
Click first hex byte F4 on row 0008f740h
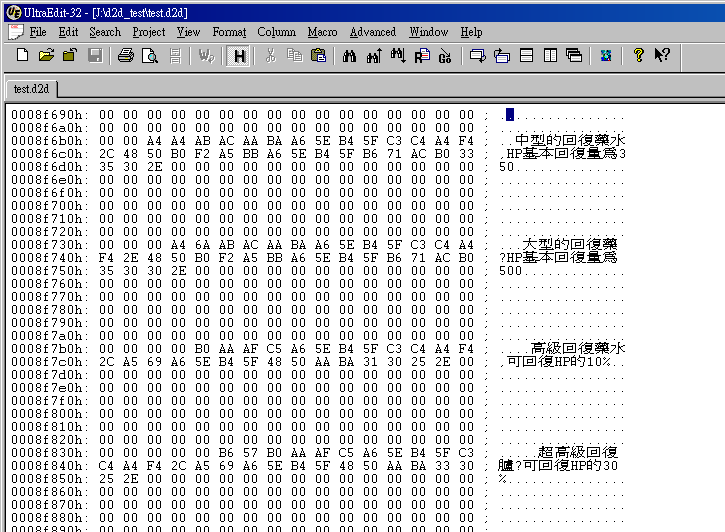(106, 257)
